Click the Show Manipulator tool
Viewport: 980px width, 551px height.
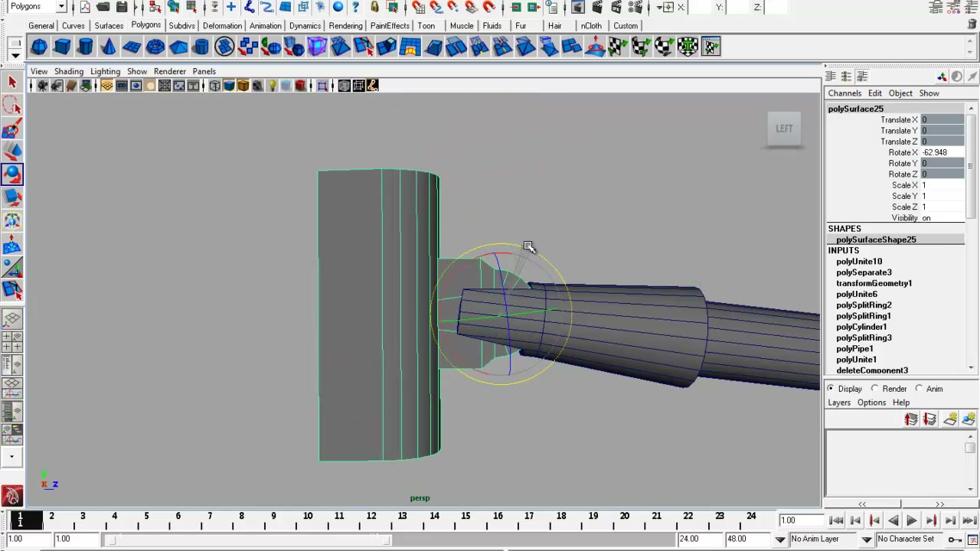[x=11, y=267]
